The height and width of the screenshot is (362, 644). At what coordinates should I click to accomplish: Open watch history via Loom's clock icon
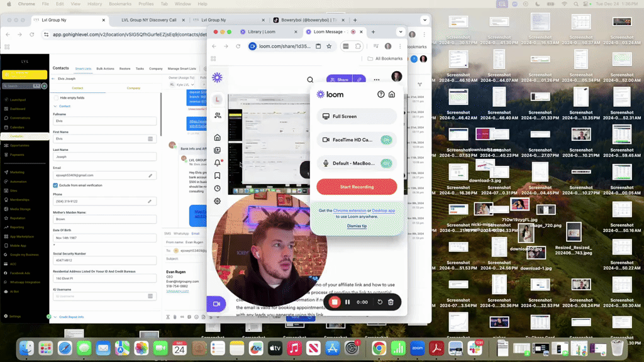(217, 188)
